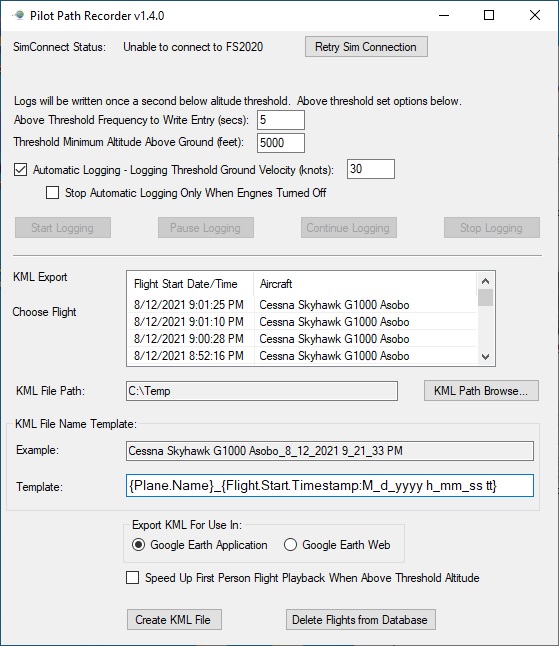Viewport: 559px width, 646px height.
Task: Click the Start Logging button
Action: (63, 227)
